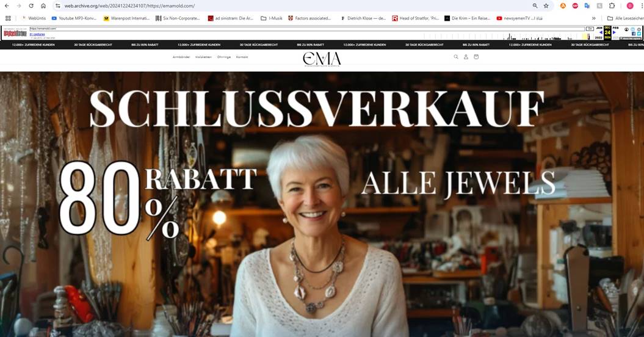Open the customer account icon
Viewport: 644px width, 337px height.
click(466, 57)
